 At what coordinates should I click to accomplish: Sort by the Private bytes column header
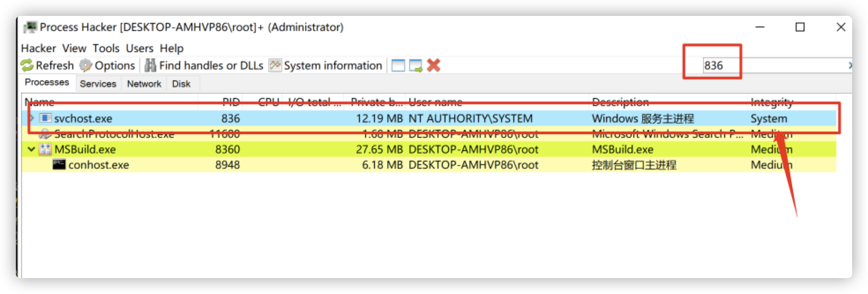375,102
